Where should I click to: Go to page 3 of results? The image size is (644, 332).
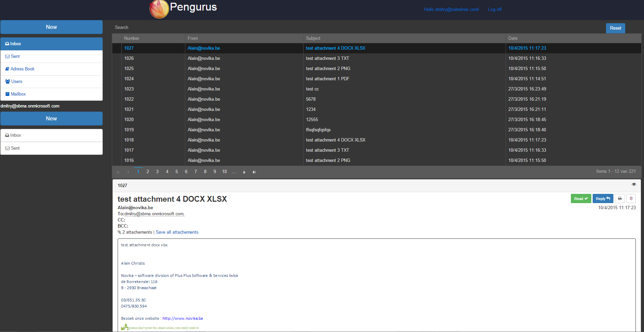click(x=157, y=172)
